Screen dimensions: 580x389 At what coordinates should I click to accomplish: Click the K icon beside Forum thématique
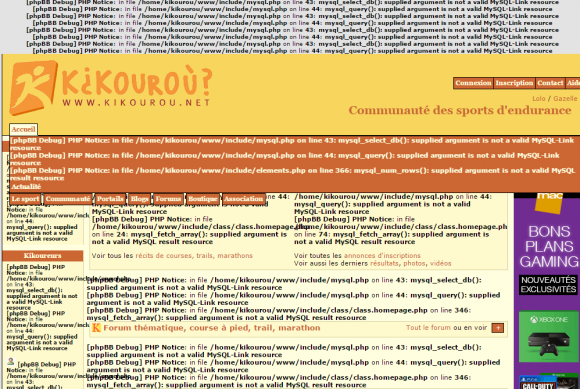click(96, 328)
